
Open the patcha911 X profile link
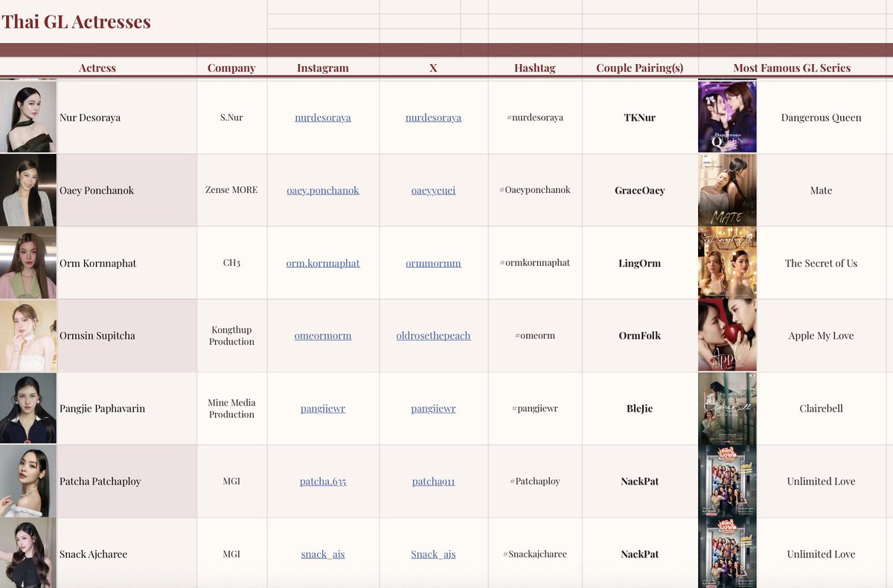pyautogui.click(x=433, y=481)
